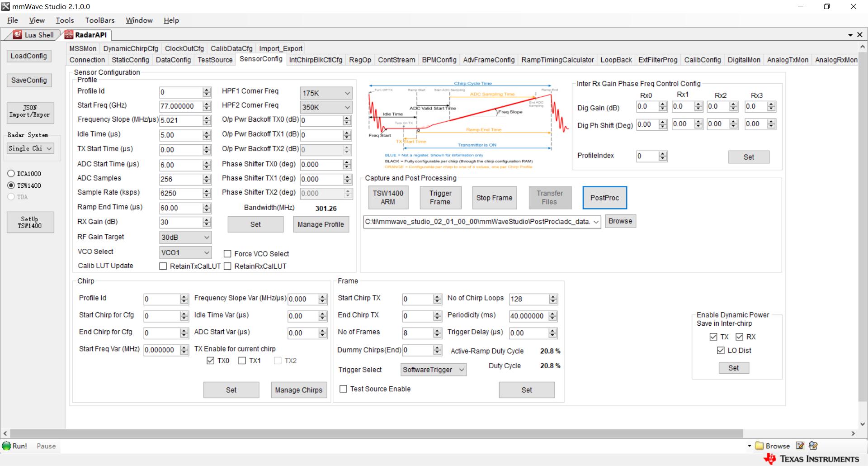
Task: Click the Rx0 Dig Gain input field
Action: [647, 107]
